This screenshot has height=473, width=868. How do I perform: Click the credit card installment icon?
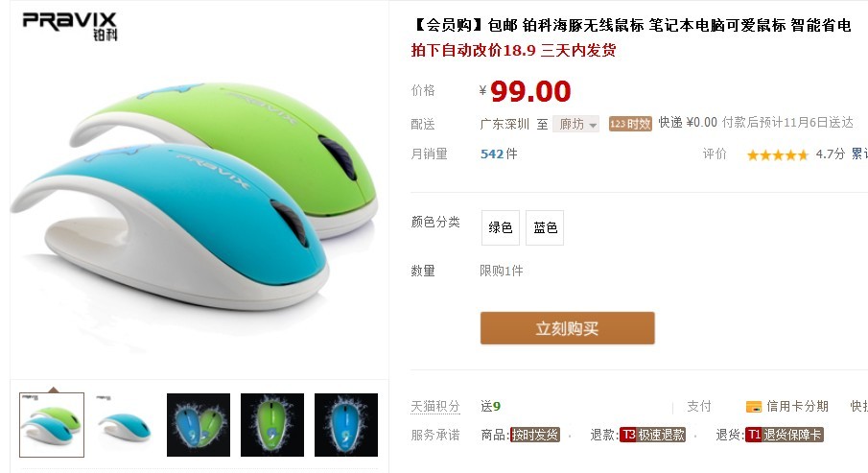point(754,407)
